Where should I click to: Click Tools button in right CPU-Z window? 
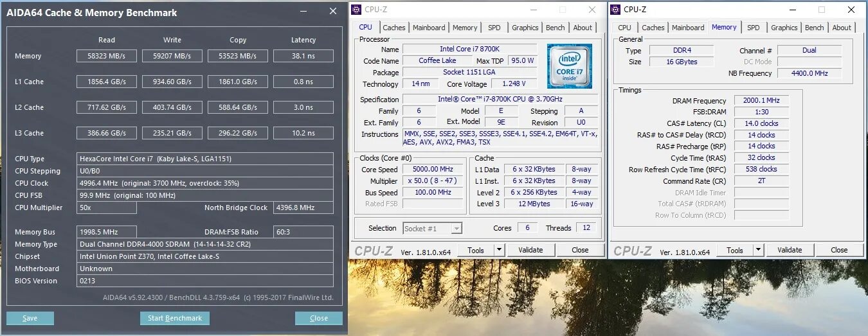[x=735, y=250]
